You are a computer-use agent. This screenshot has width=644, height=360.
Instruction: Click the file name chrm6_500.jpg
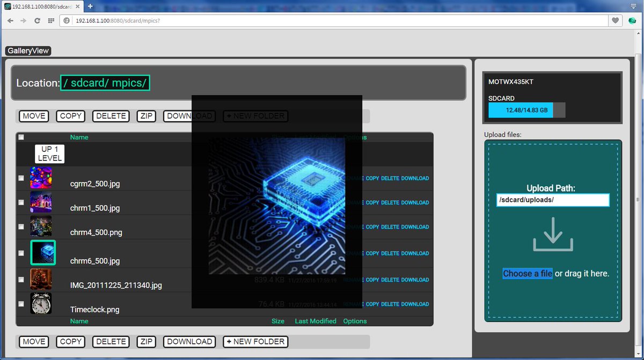pos(95,261)
